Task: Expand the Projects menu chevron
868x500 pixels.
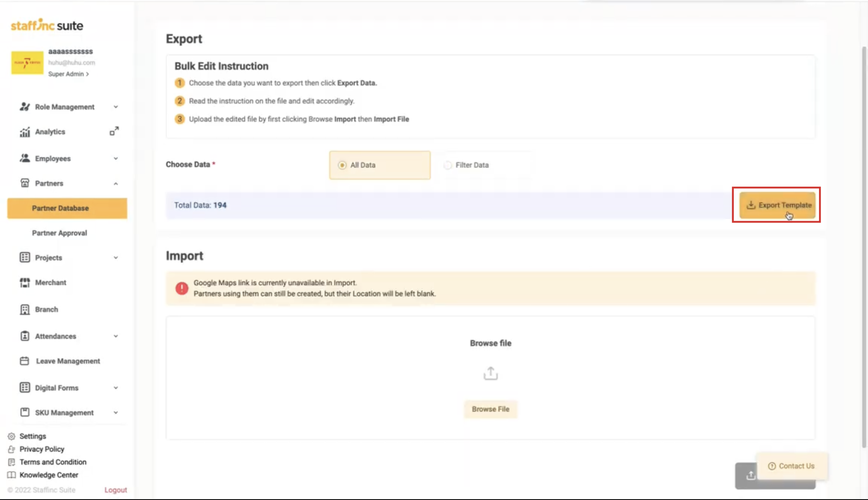Action: (116, 258)
